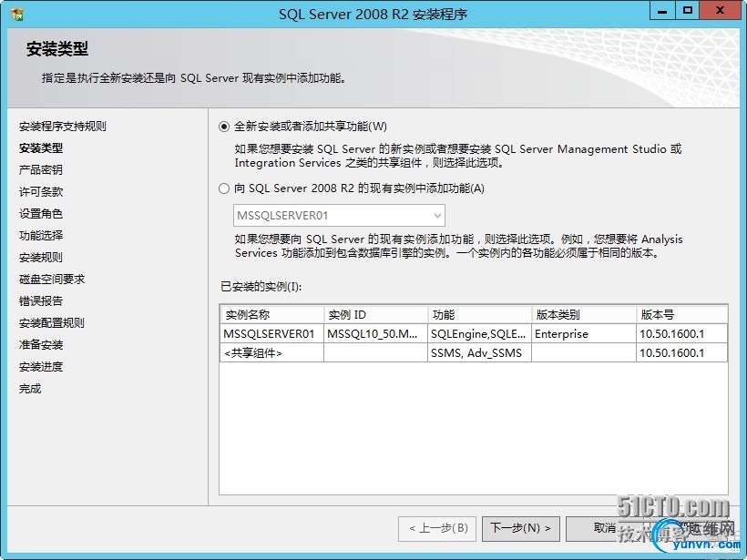Click the 取消 cancel button
Screen dimensions: 747x560
605,528
